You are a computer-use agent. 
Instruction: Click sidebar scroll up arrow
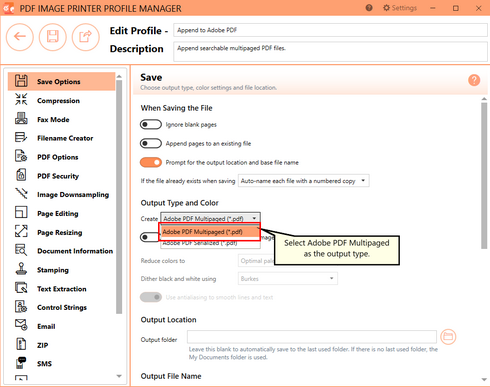tap(119, 77)
